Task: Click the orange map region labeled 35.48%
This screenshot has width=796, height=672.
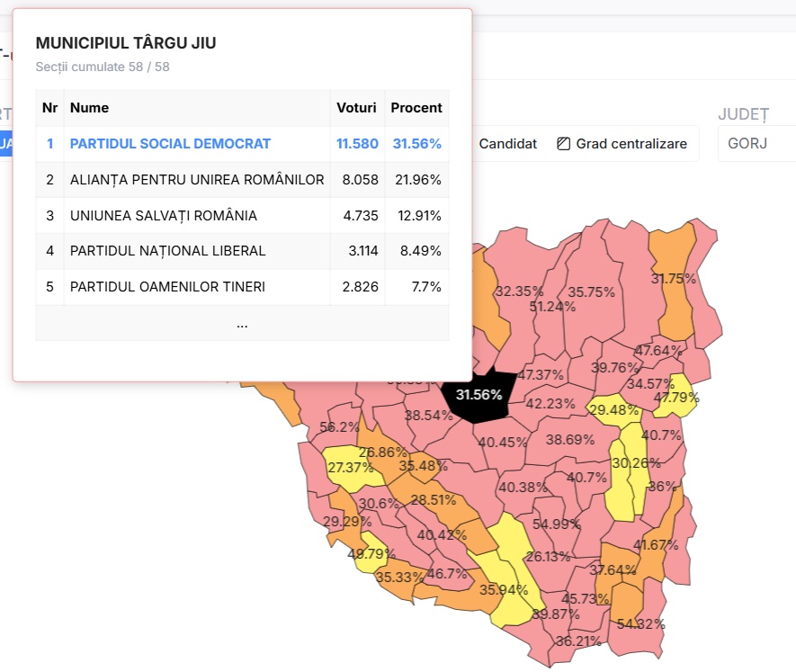Action: coord(424,466)
